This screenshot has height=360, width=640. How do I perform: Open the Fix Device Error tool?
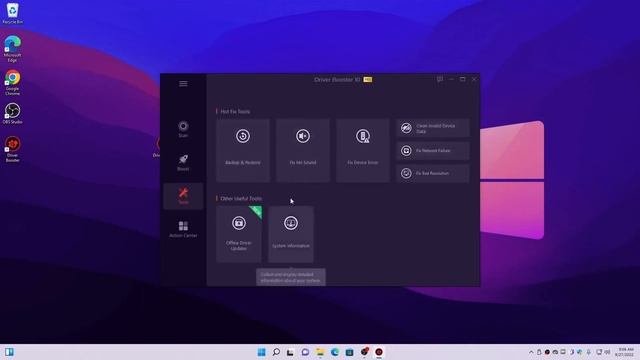tap(363, 150)
